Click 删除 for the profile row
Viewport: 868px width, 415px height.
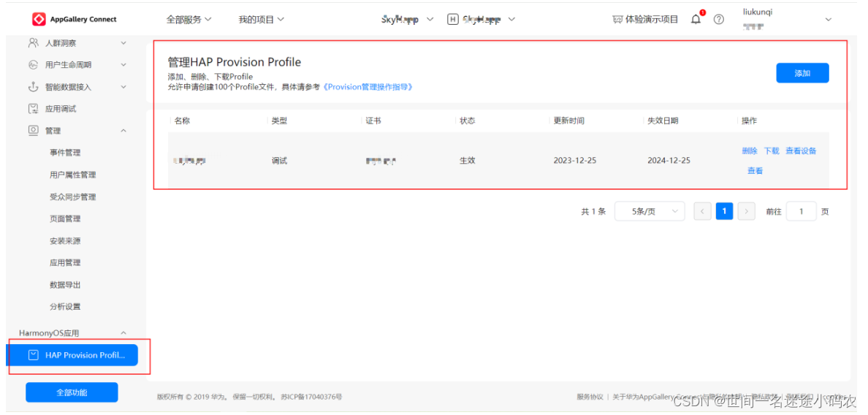click(x=750, y=151)
